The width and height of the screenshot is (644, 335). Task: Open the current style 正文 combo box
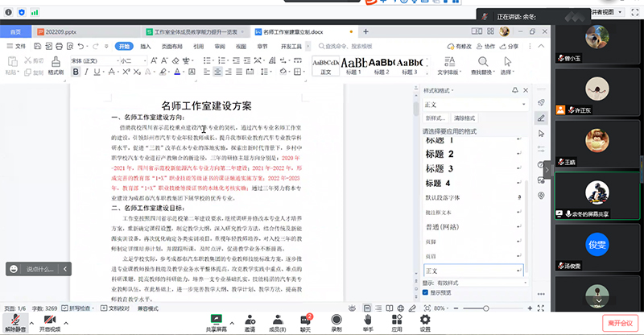tap(473, 105)
